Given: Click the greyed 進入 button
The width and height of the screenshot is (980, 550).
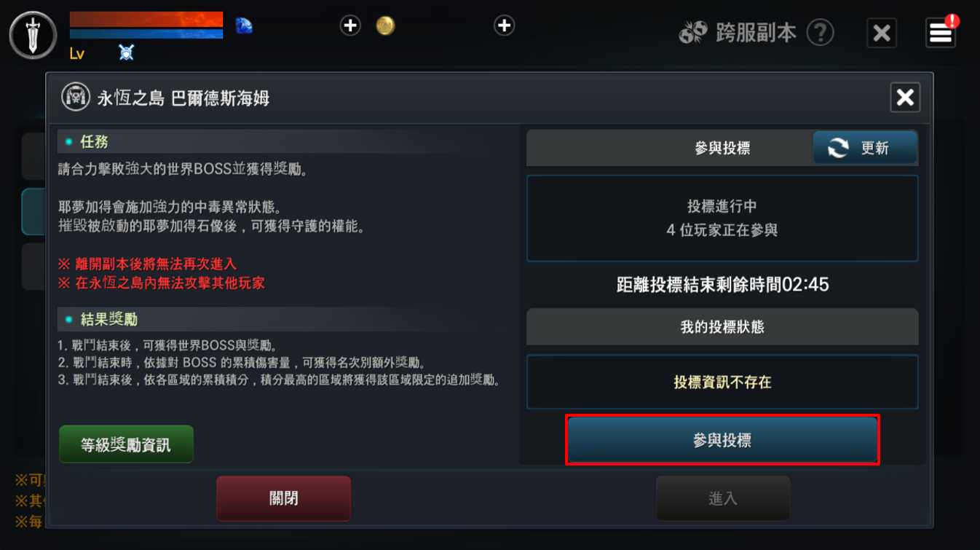Looking at the screenshot, I should coord(723,499).
